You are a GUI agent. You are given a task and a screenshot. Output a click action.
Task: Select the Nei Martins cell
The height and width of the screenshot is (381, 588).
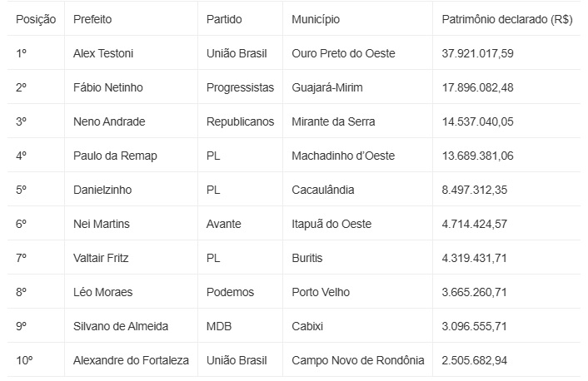click(102, 224)
